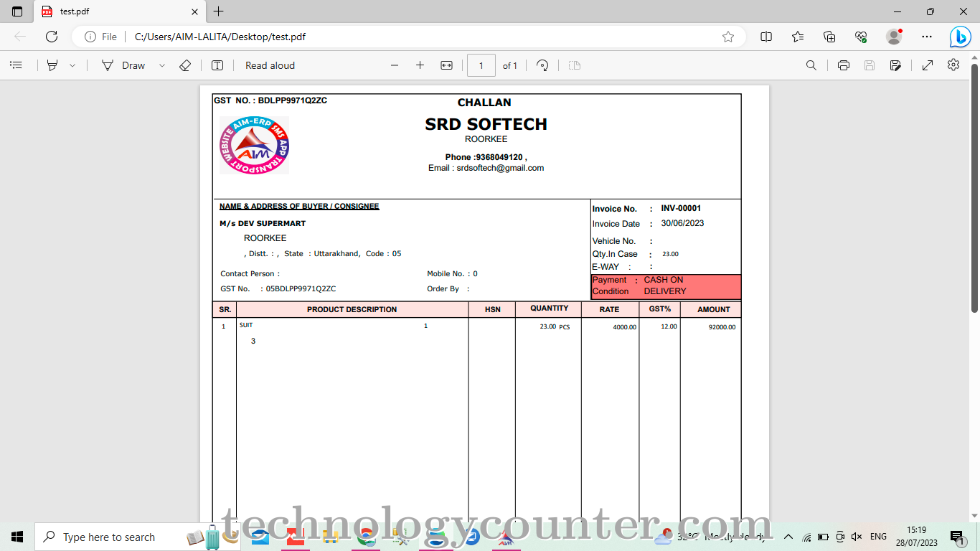Click the rate value 4000.00
The image size is (980, 551).
(x=624, y=327)
